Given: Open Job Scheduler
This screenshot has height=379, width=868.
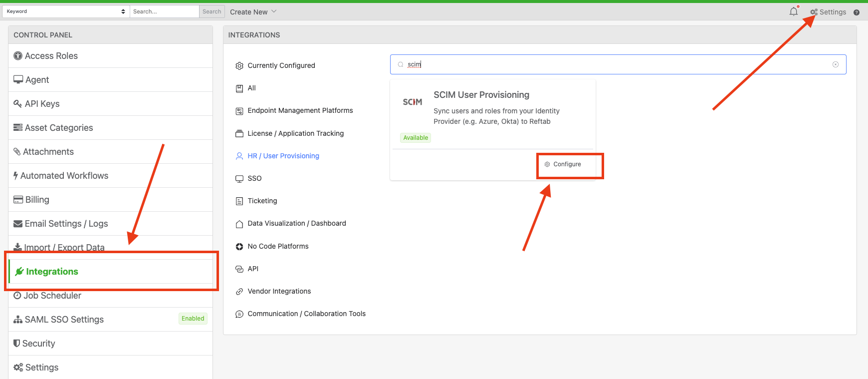Looking at the screenshot, I should 110,296.
